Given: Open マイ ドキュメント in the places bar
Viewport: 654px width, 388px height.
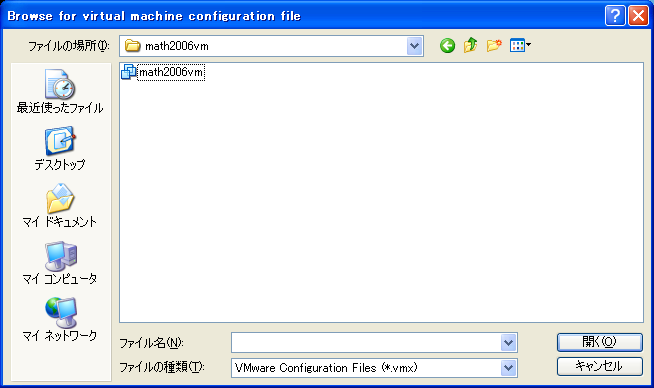Looking at the screenshot, I should point(60,205).
